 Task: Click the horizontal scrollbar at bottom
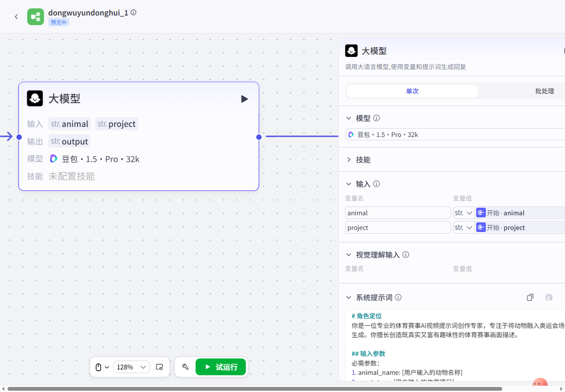click(255, 389)
